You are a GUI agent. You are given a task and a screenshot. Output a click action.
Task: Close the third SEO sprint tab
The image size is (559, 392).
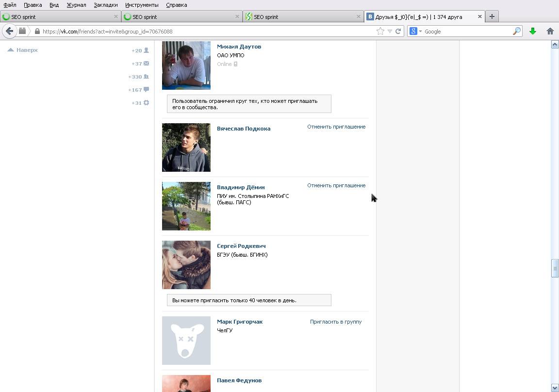358,16
